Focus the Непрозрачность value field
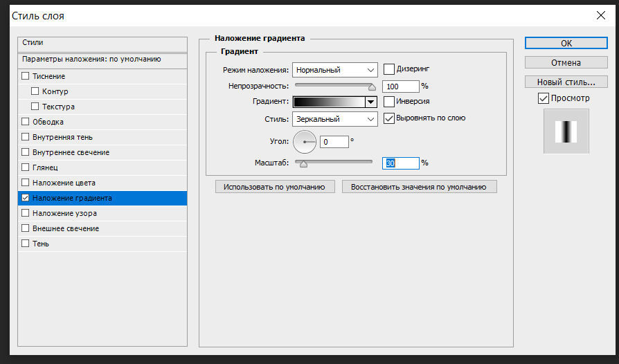This screenshot has height=364, width=619. pyautogui.click(x=400, y=87)
